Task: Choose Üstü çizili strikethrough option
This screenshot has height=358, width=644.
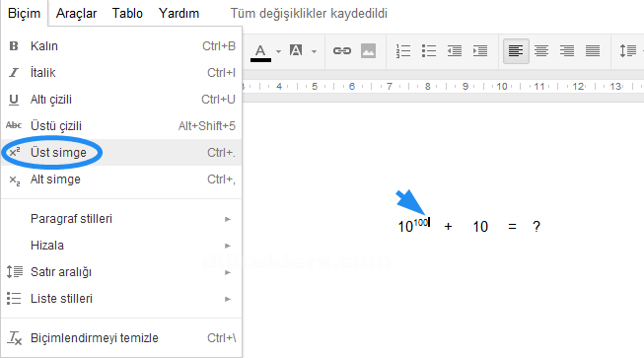Action: (x=121, y=125)
